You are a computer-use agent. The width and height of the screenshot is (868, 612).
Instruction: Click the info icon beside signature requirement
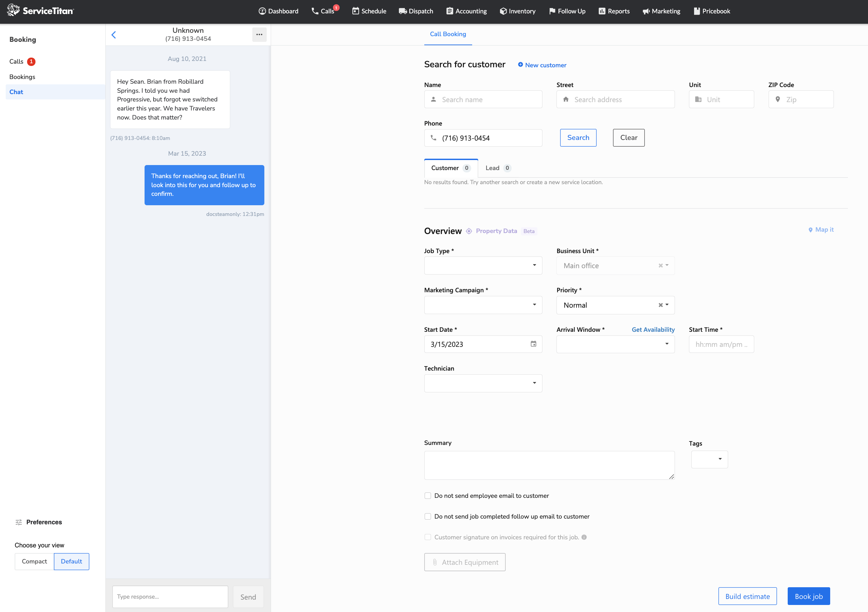point(584,537)
